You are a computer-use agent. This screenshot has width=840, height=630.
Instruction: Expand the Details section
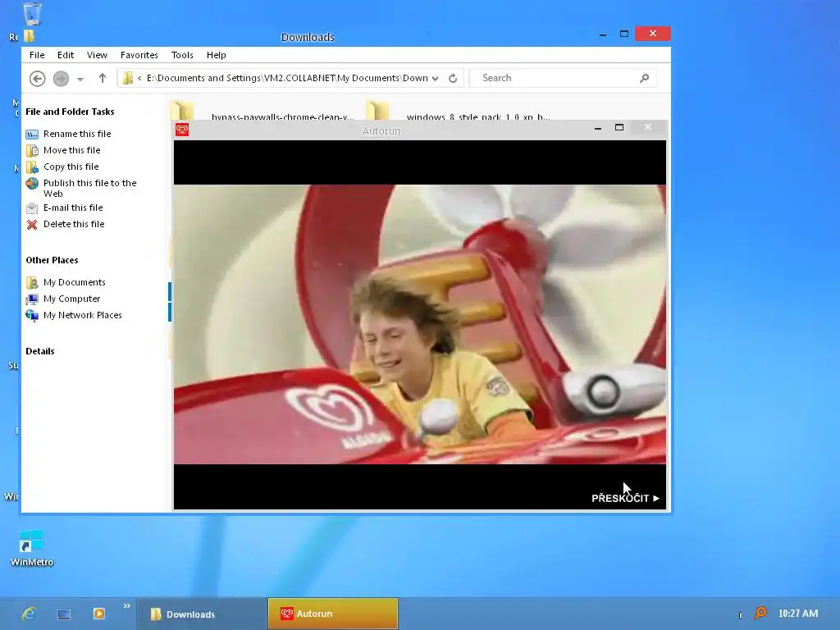pos(40,351)
